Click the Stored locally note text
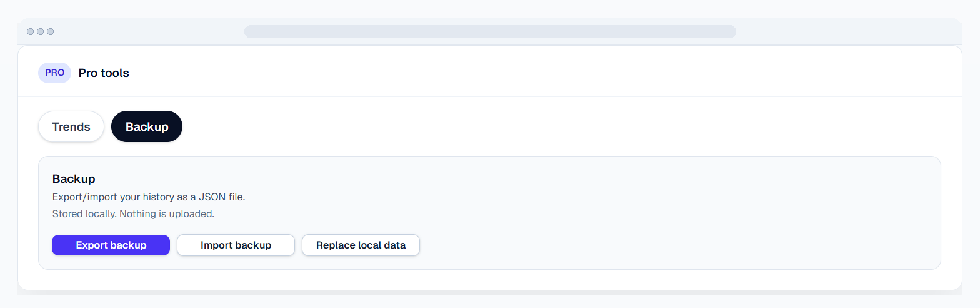Viewport: 980px width, 308px height. coord(133,213)
